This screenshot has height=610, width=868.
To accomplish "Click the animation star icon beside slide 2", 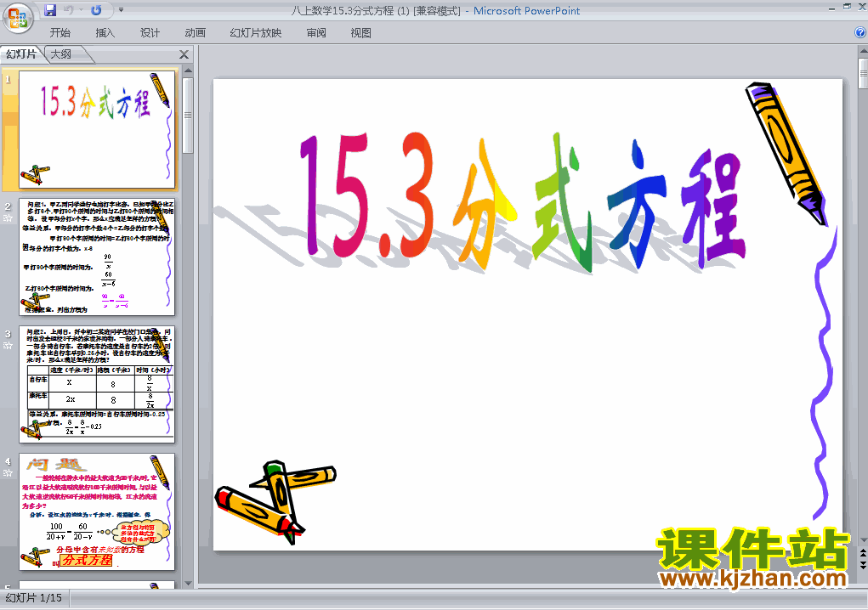I will pyautogui.click(x=8, y=217).
